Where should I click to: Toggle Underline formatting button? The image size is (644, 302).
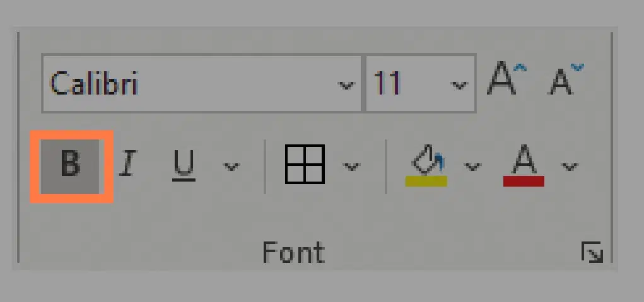pos(184,165)
